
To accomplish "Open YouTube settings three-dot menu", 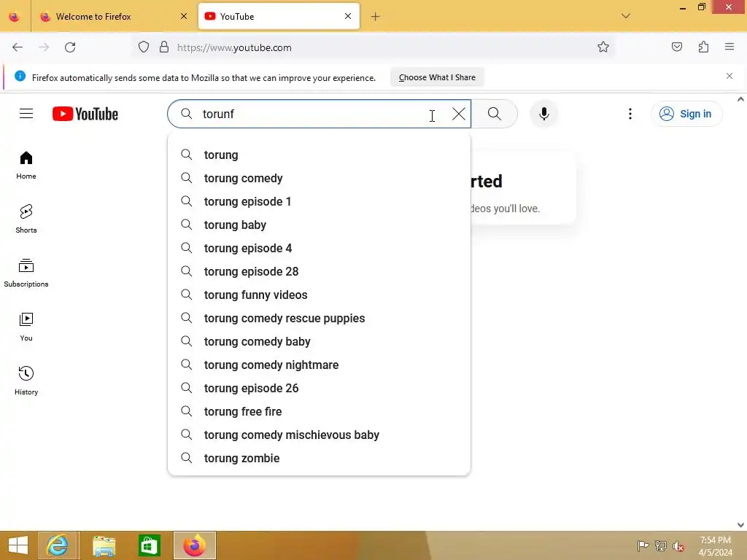I will pyautogui.click(x=630, y=114).
